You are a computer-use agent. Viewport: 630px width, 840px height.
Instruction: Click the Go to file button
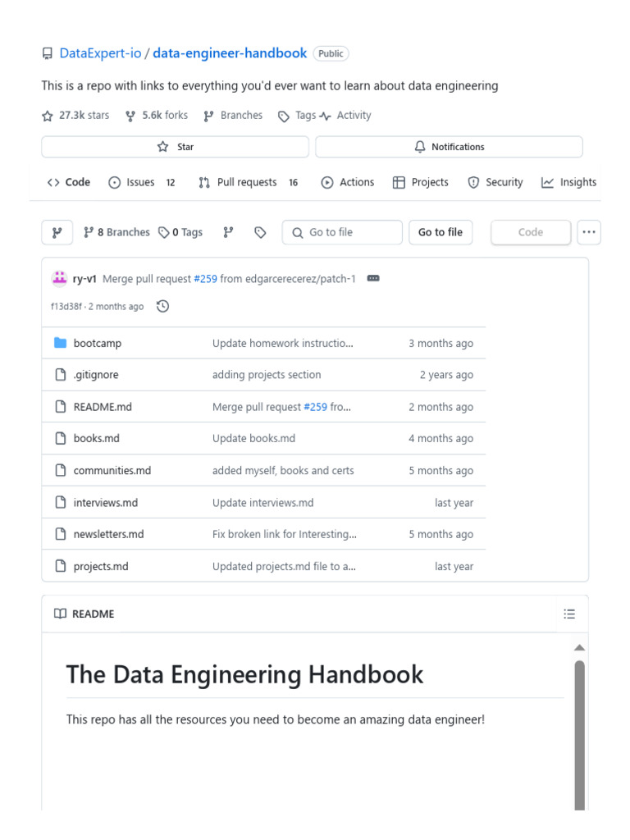point(441,232)
